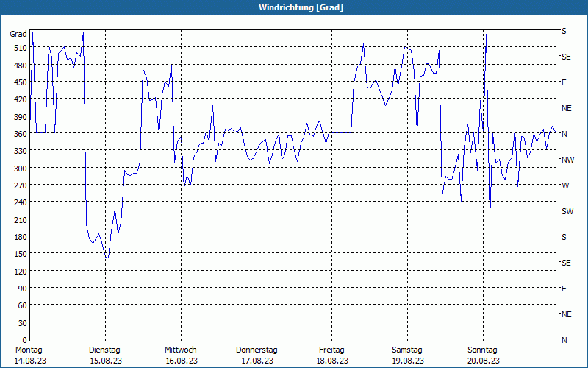Click the bottom N compass label

coord(564,340)
